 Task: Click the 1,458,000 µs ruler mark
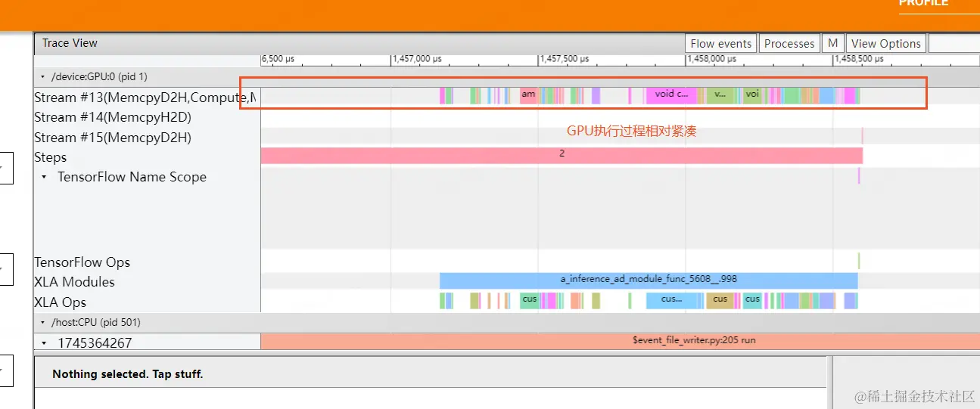(x=711, y=59)
